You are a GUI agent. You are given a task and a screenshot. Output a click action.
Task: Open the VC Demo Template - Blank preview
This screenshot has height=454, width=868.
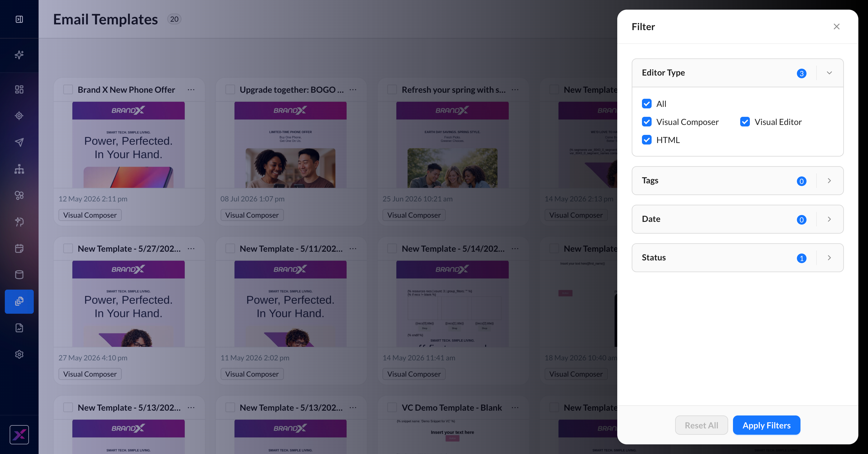click(x=452, y=437)
